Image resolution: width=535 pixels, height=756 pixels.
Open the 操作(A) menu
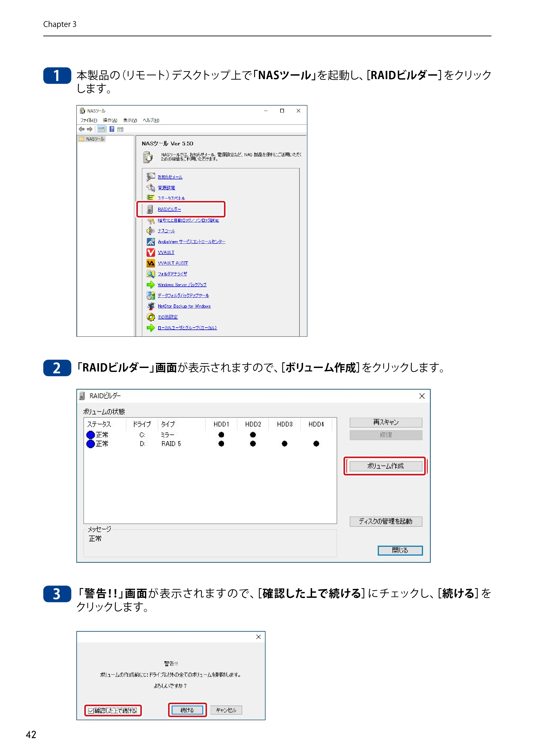click(110, 120)
